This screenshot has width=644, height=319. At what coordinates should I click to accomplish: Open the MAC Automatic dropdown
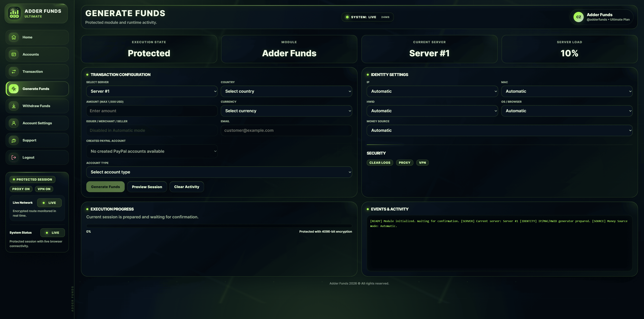(x=567, y=91)
